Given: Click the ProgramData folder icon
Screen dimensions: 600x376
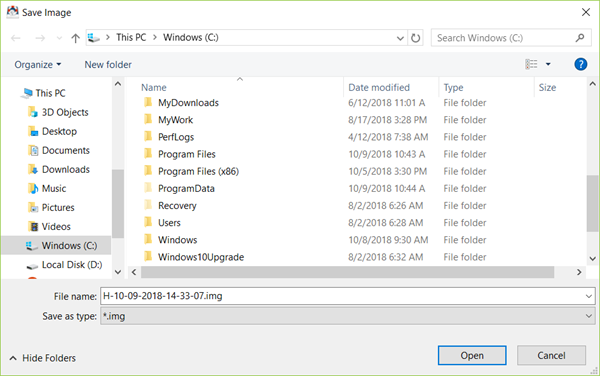Looking at the screenshot, I should pos(148,188).
